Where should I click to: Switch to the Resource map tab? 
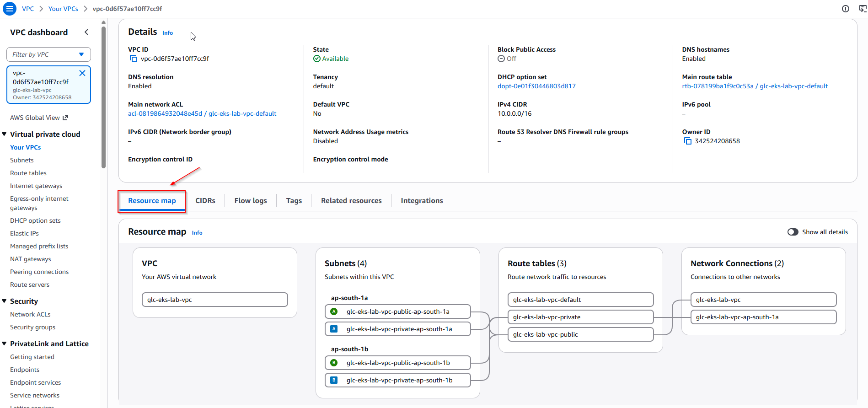point(152,201)
